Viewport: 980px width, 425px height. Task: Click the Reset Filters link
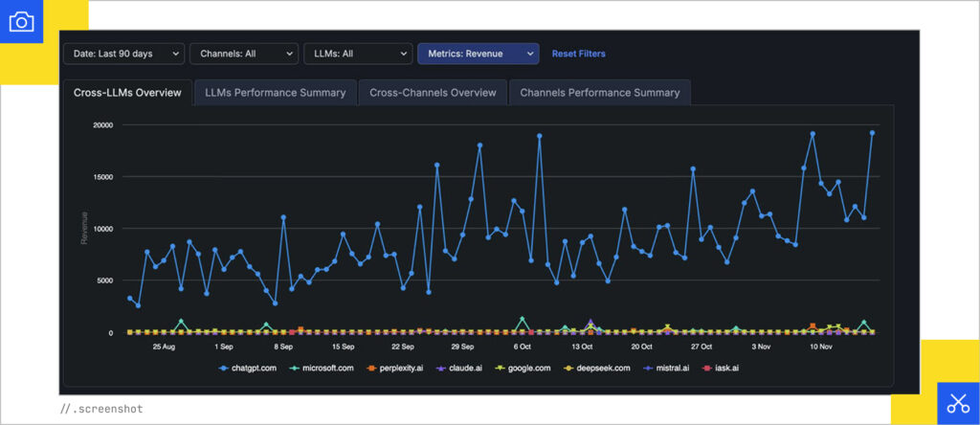point(578,55)
